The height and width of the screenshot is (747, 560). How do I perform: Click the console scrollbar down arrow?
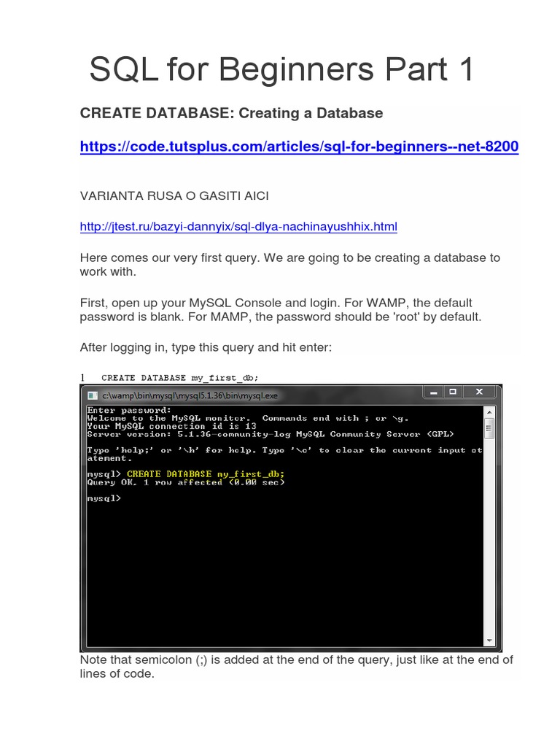click(489, 640)
